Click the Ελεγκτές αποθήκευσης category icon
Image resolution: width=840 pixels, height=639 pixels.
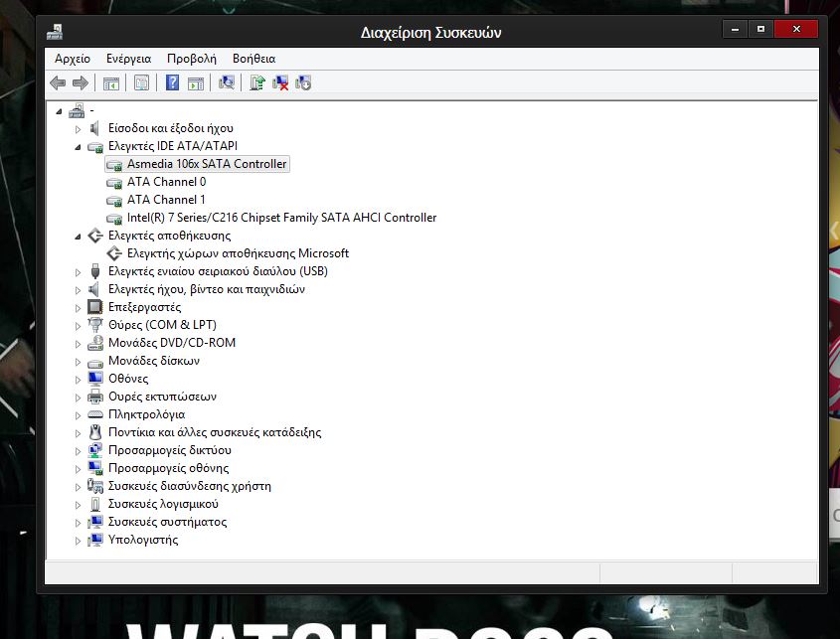95,236
